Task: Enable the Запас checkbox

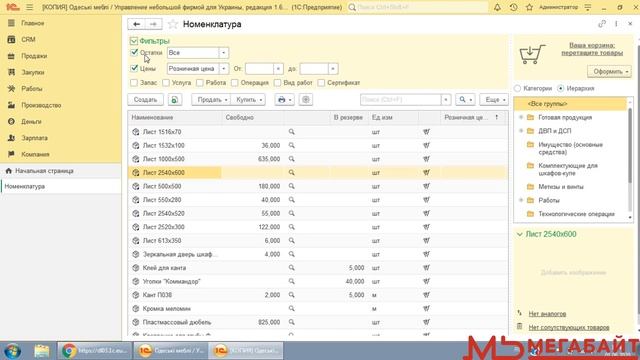Action: 134,83
